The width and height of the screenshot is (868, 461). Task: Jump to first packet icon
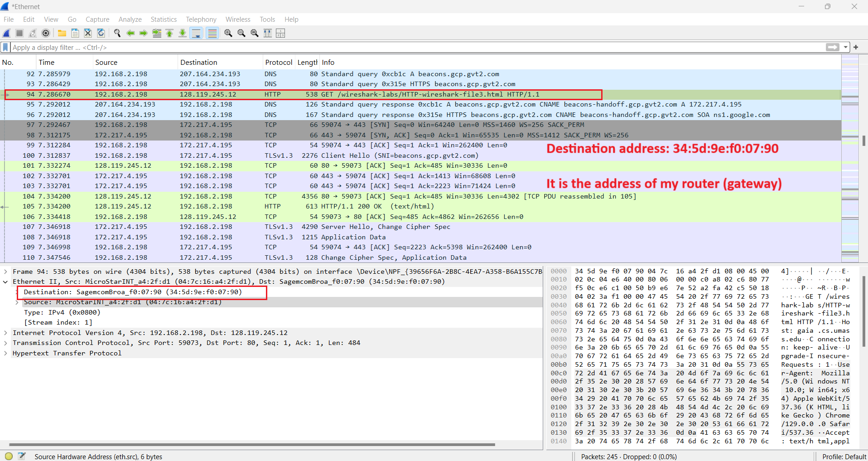(x=169, y=33)
